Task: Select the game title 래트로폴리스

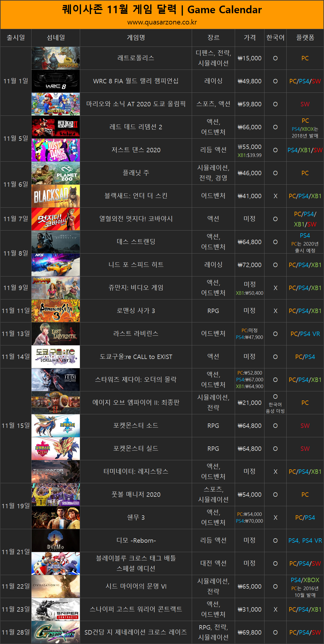Action: pos(136,58)
